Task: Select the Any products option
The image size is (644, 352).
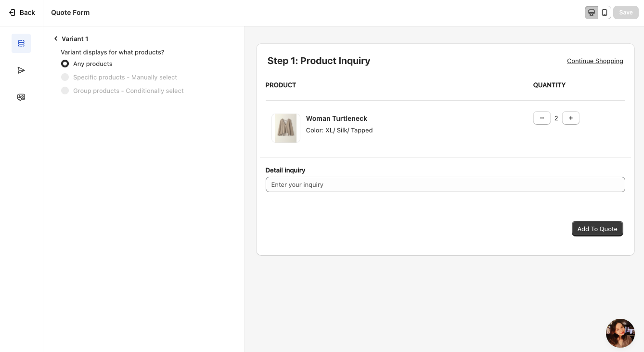Action: click(x=65, y=64)
